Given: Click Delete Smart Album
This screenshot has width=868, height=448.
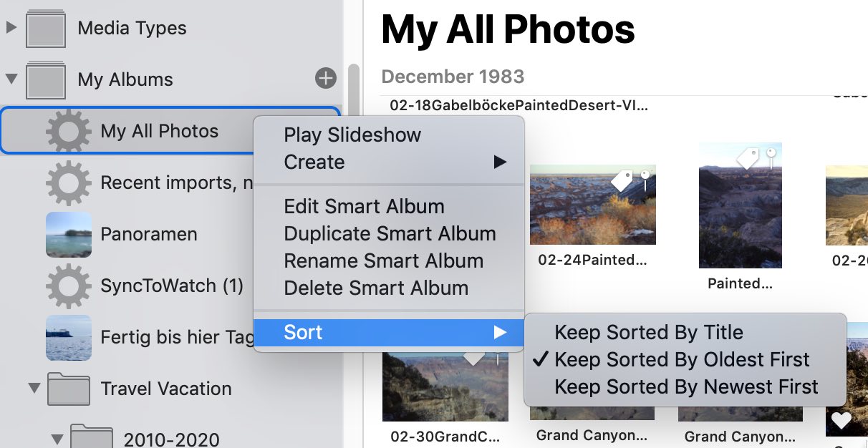Looking at the screenshot, I should 376,288.
